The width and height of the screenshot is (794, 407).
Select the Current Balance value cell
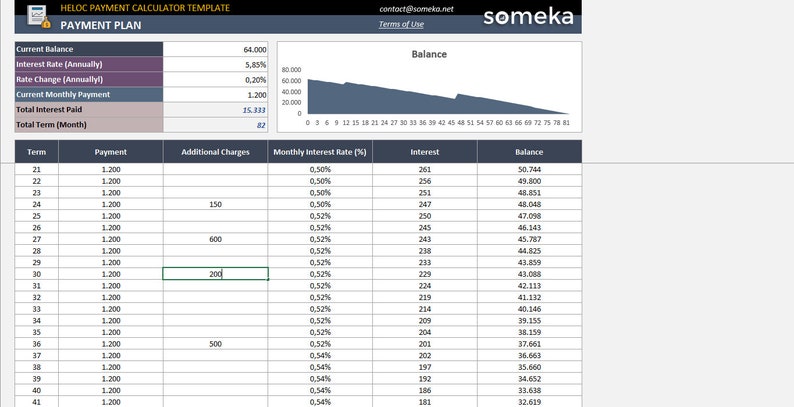pos(215,49)
